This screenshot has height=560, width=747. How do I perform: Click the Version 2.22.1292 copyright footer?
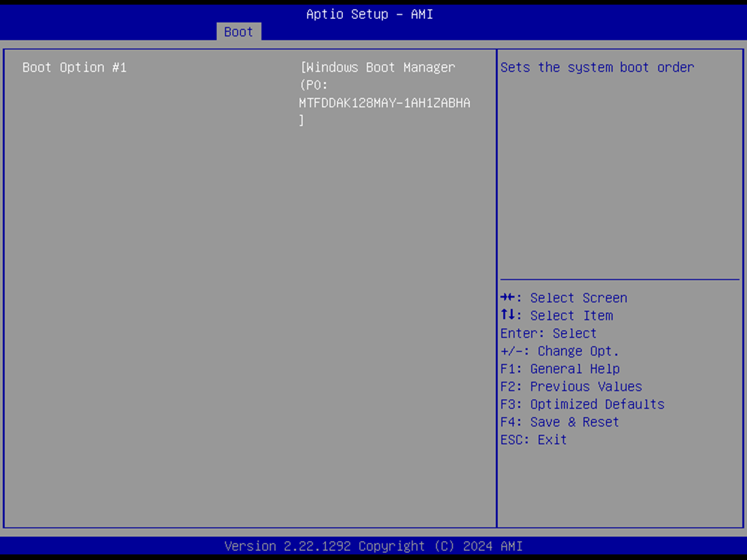373,546
